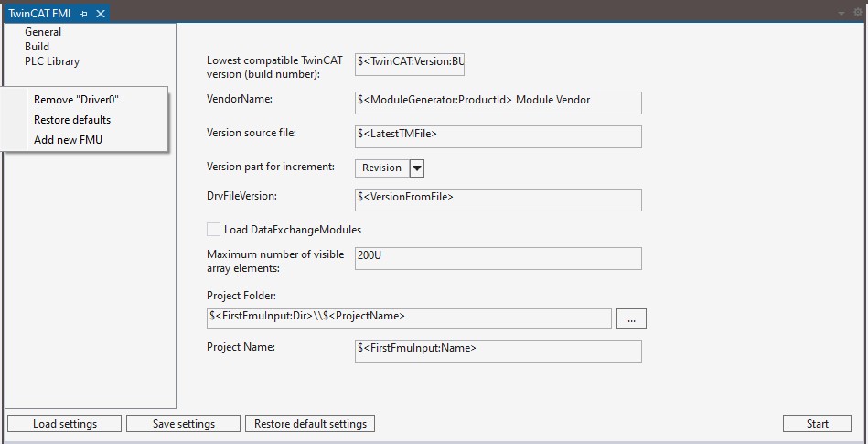The height and width of the screenshot is (444, 868).
Task: Enable Load DataExchangeModules checkbox
Action: click(213, 230)
